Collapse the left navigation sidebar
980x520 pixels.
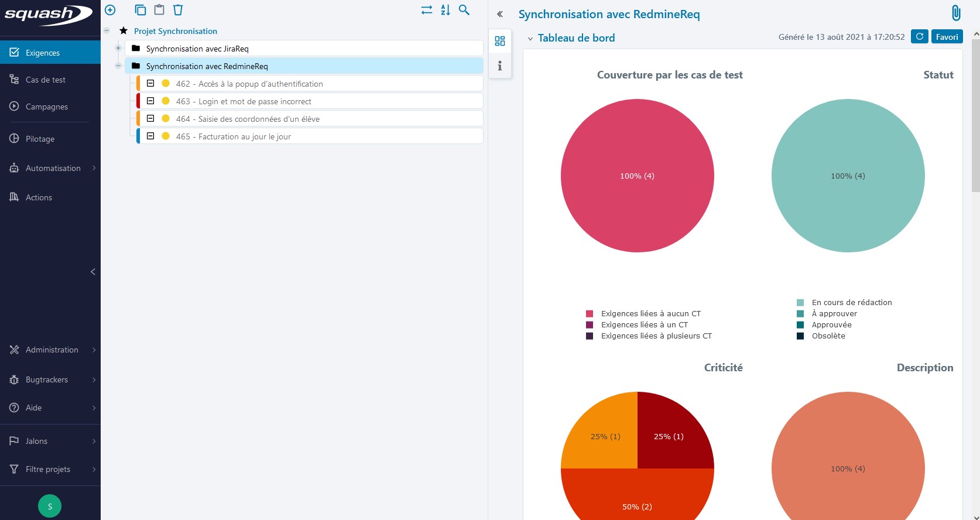[x=92, y=272]
